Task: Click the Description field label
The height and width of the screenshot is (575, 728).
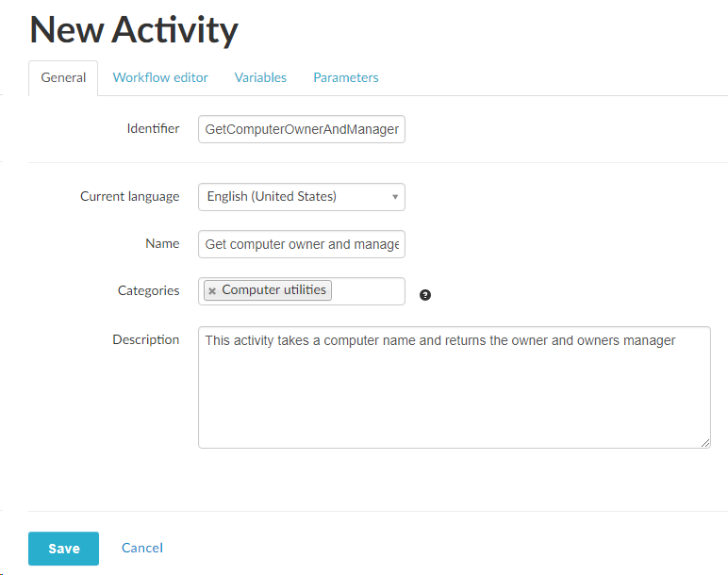Action: click(145, 339)
